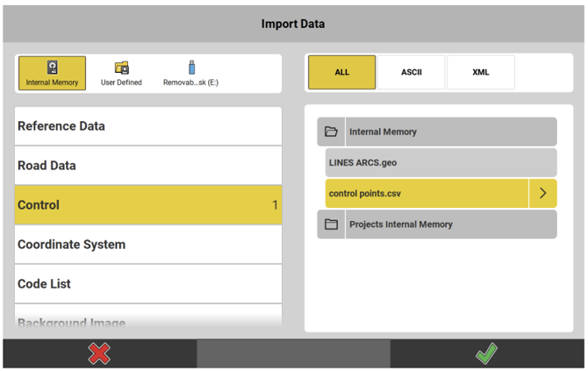Open the Coordinate System category
Viewport: 588px width, 371px height.
click(x=148, y=245)
